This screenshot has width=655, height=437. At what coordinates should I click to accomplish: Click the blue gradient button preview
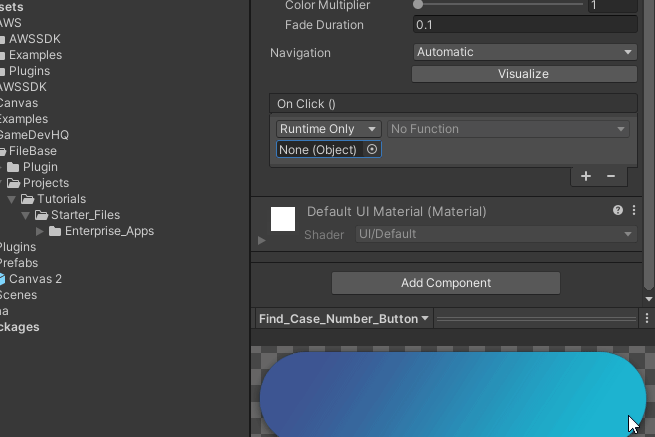453,394
